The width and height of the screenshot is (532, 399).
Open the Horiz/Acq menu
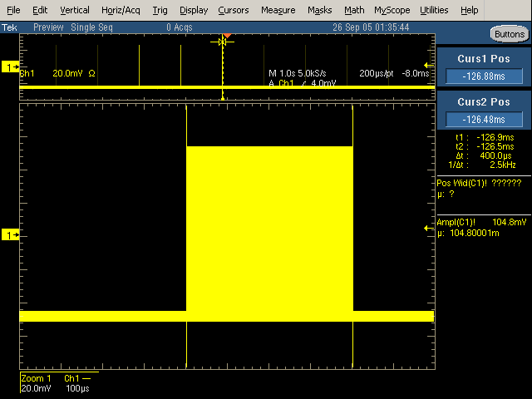click(122, 10)
